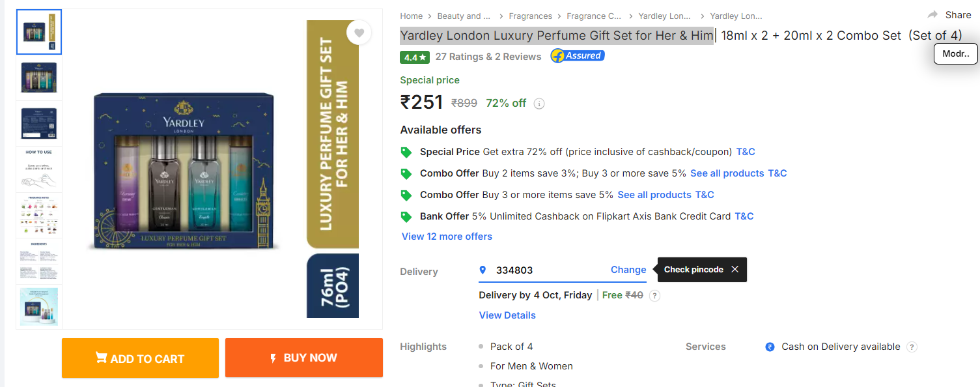The width and height of the screenshot is (980, 387).
Task: Open the Fragrances breadcrumb
Action: tap(530, 16)
